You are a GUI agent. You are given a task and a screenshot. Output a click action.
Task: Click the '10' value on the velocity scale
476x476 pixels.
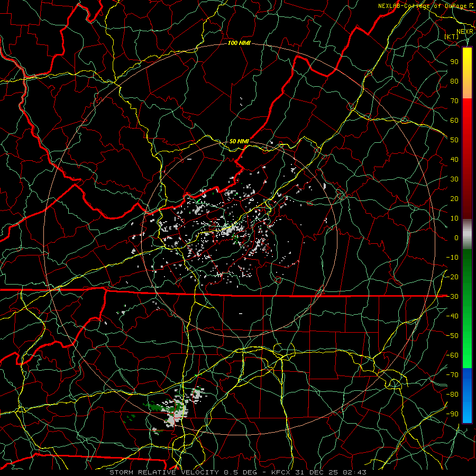click(x=454, y=218)
